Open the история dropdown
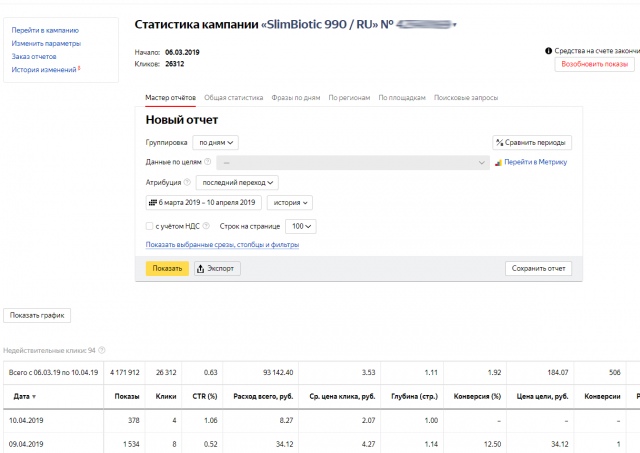 coord(290,202)
